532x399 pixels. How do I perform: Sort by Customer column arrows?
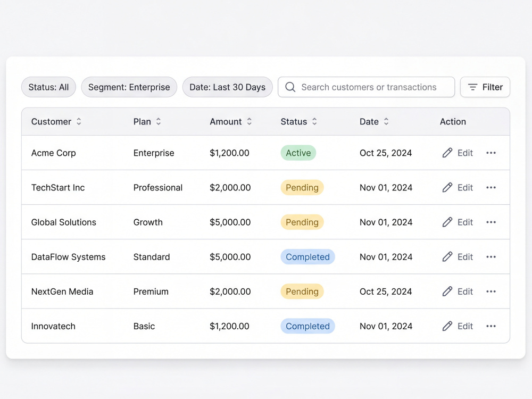click(79, 121)
